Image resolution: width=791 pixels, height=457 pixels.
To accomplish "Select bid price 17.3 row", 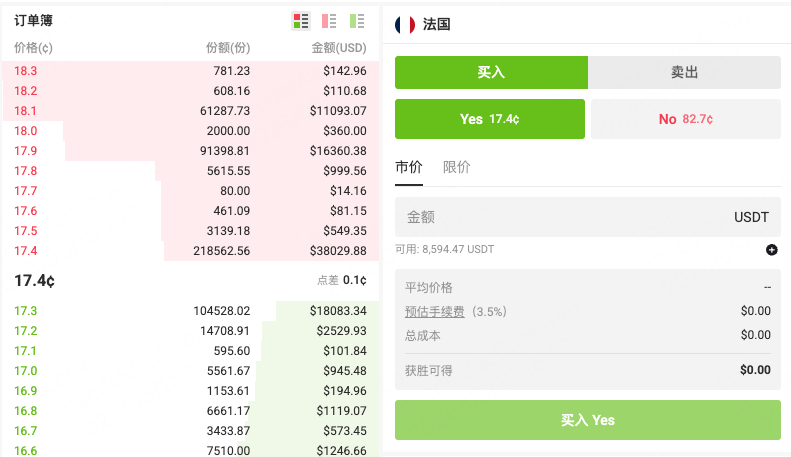I will 191,311.
